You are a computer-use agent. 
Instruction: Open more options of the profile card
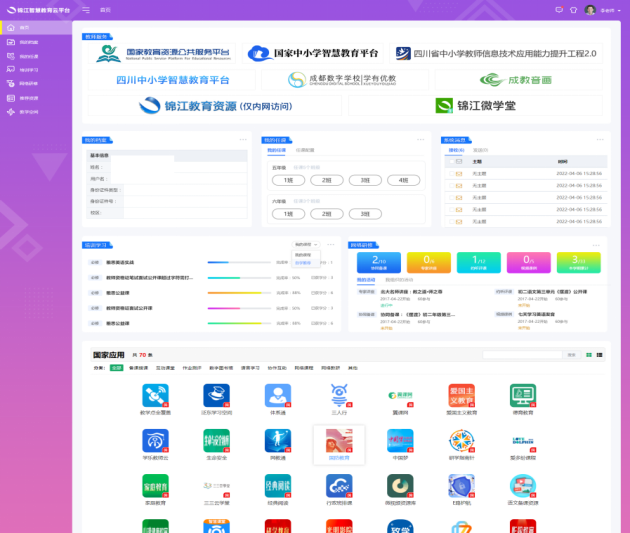[x=243, y=140]
